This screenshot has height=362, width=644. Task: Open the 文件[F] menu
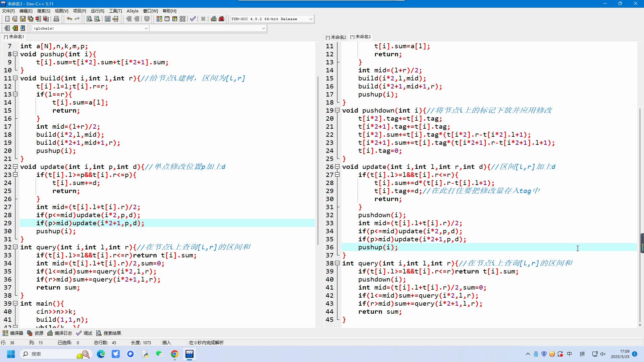pyautogui.click(x=8, y=11)
